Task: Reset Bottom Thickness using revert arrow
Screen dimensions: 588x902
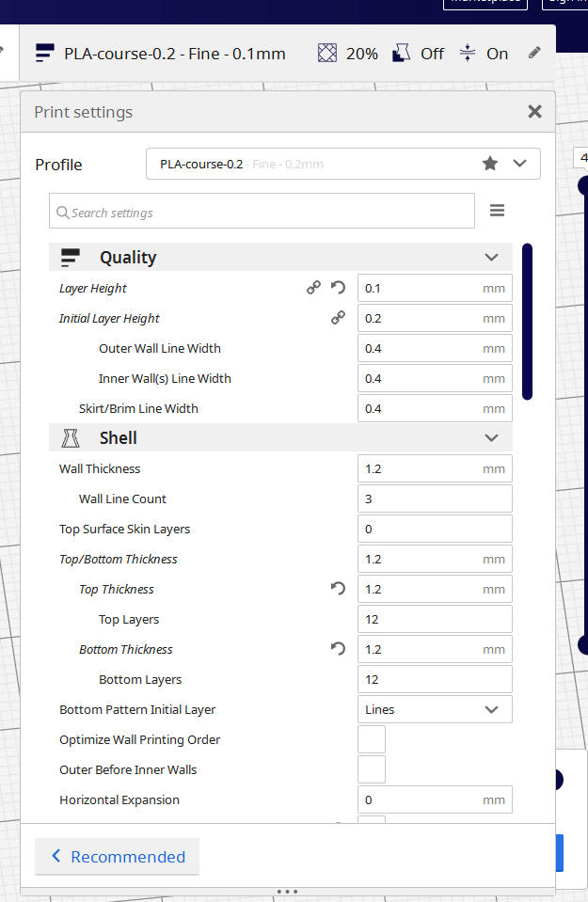Action: pos(339,649)
